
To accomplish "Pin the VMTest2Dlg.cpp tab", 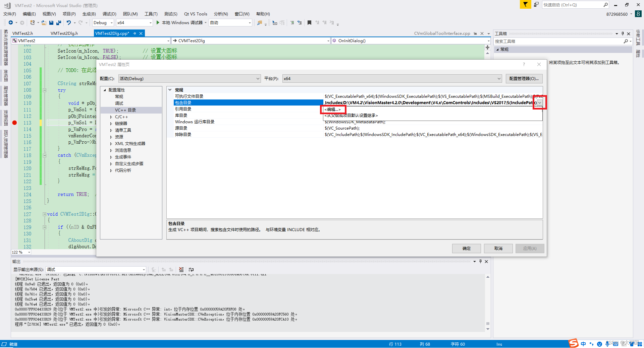I will (135, 33).
